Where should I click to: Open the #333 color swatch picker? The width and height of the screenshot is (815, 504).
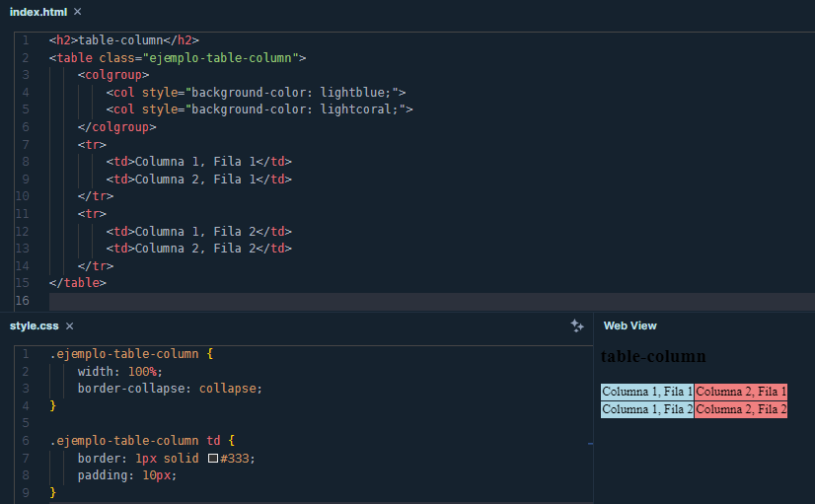(x=213, y=459)
